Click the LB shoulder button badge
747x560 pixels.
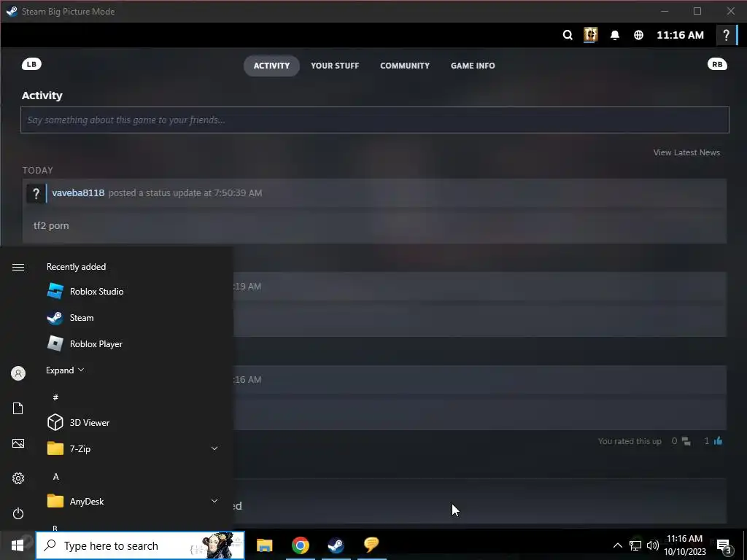[31, 64]
